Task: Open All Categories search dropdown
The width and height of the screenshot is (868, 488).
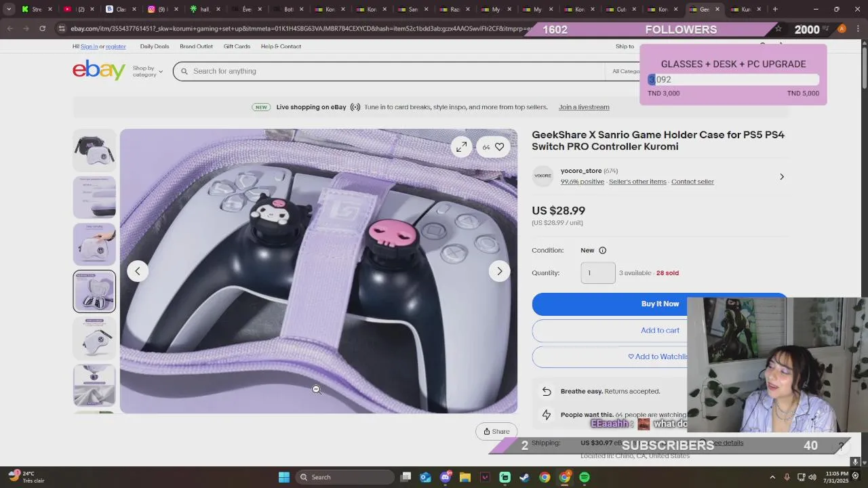Action: (625, 71)
